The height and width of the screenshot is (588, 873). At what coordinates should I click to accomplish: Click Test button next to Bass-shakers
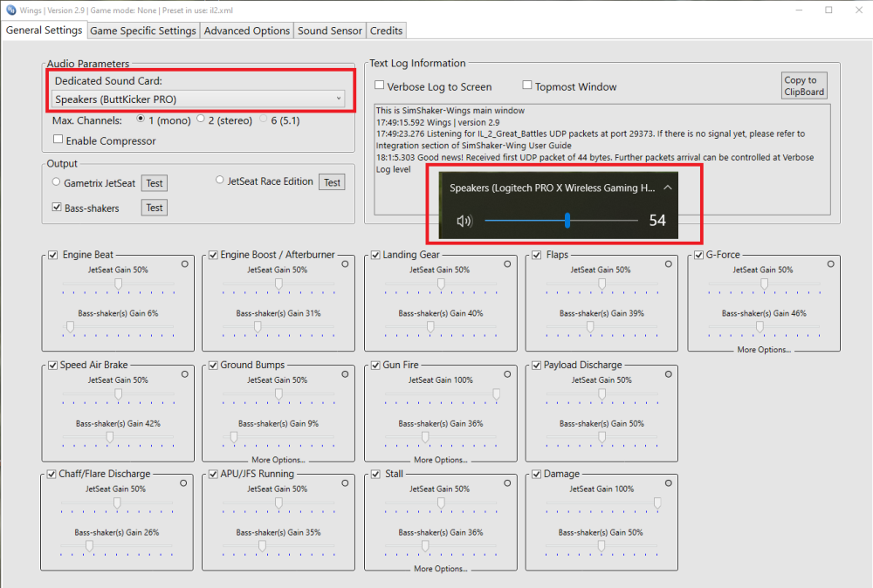pyautogui.click(x=155, y=208)
